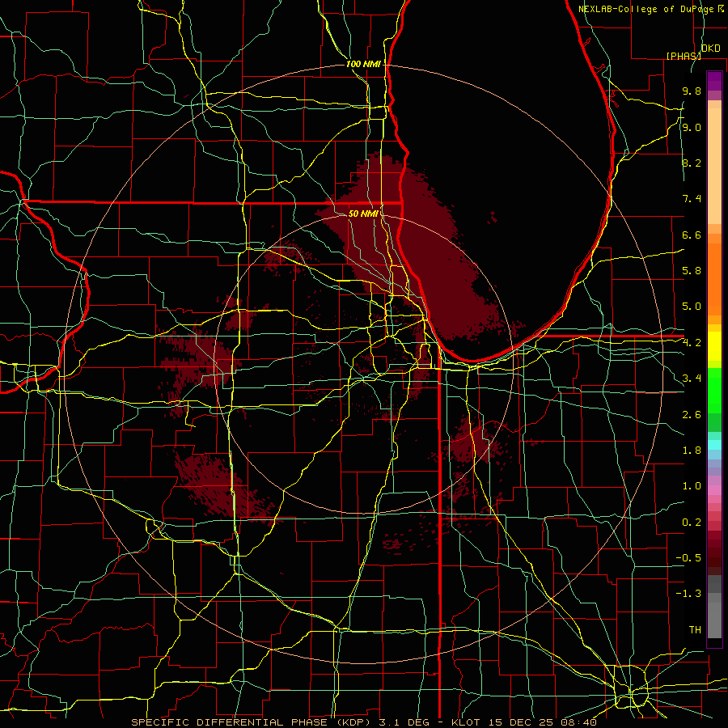
Task: Click the 50 NMI range ring label
Action: click(363, 214)
